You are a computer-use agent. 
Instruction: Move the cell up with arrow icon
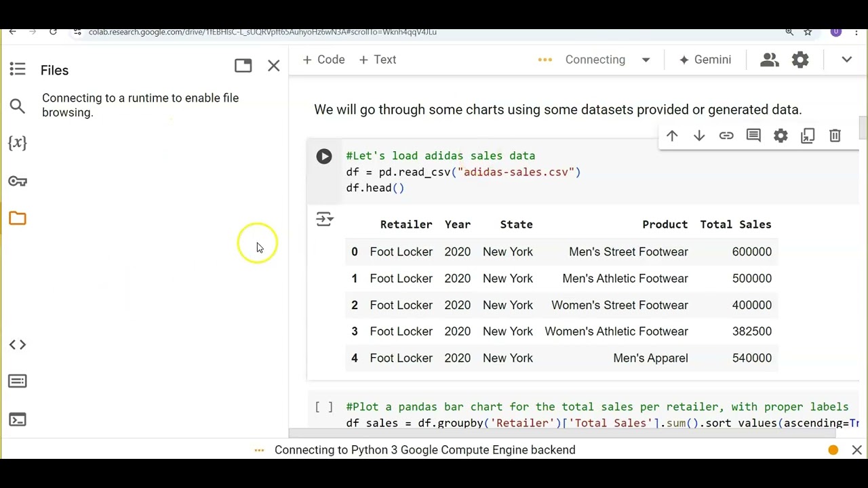672,136
